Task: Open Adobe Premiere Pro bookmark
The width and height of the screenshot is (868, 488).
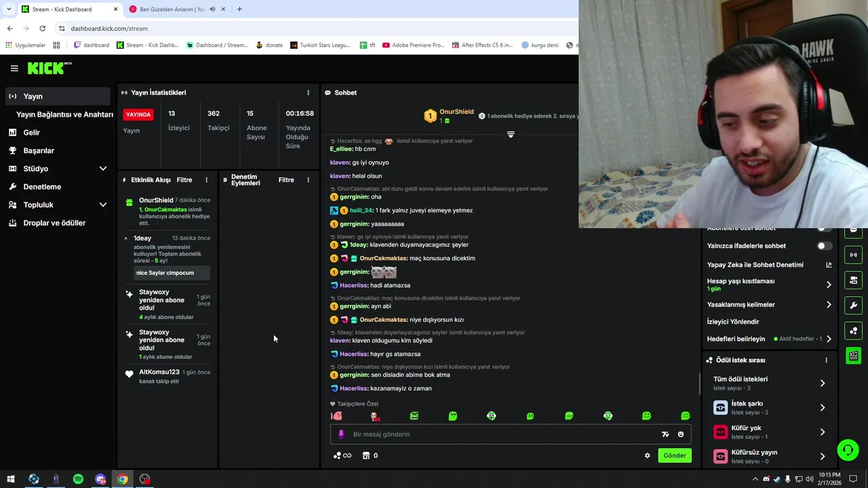Action: coord(413,45)
